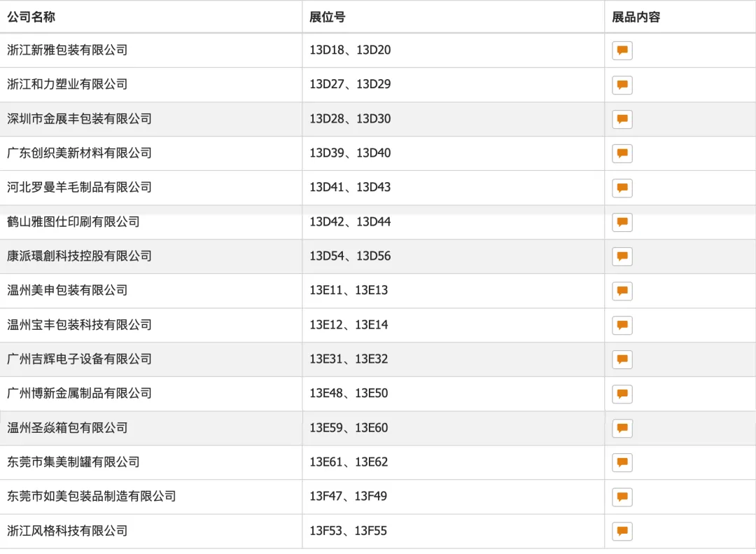Click booth number 13E11、13E13
The image size is (756, 554).
tap(349, 290)
